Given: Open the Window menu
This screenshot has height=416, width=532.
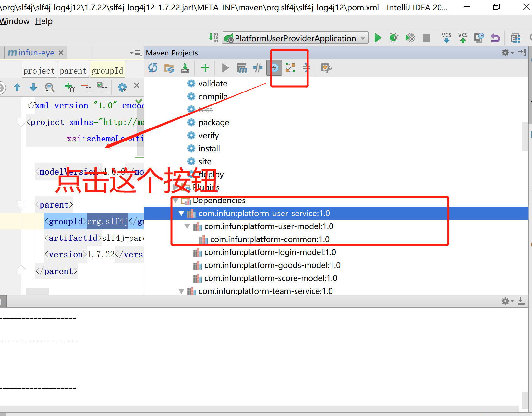Looking at the screenshot, I should (15, 21).
